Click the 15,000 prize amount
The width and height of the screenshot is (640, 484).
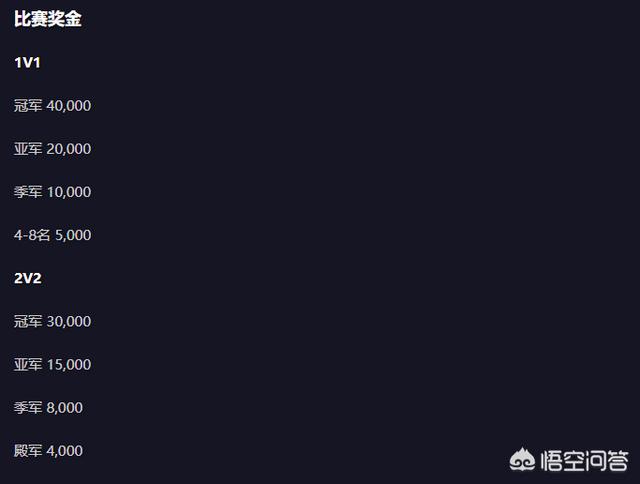pos(69,365)
